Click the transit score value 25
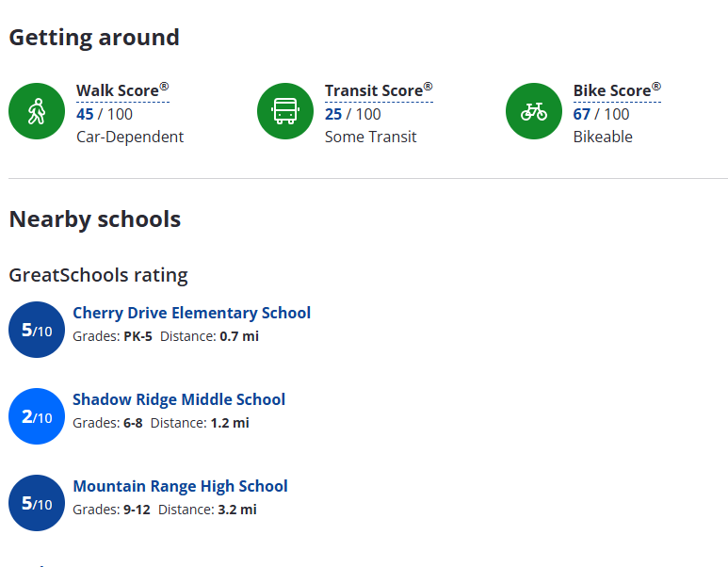 pos(333,114)
